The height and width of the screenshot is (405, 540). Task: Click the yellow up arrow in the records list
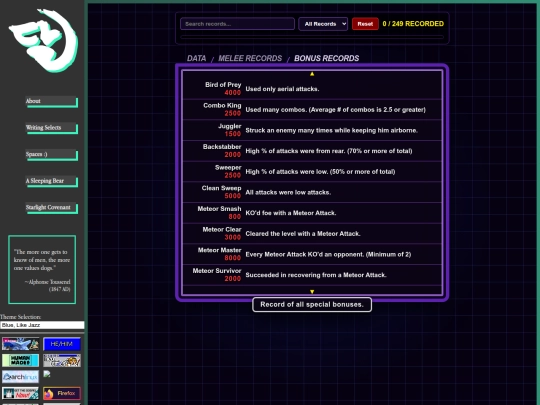tap(312, 74)
